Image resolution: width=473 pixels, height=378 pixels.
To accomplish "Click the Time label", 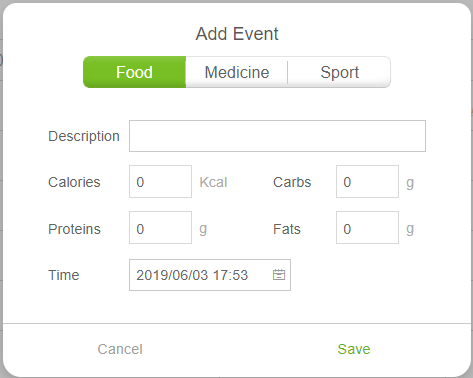I will (x=64, y=275).
